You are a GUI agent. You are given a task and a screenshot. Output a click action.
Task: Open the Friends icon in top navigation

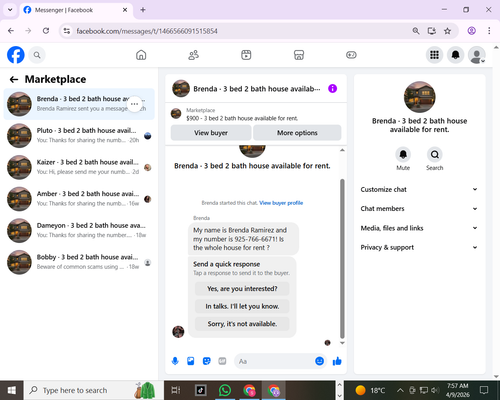[x=194, y=55]
